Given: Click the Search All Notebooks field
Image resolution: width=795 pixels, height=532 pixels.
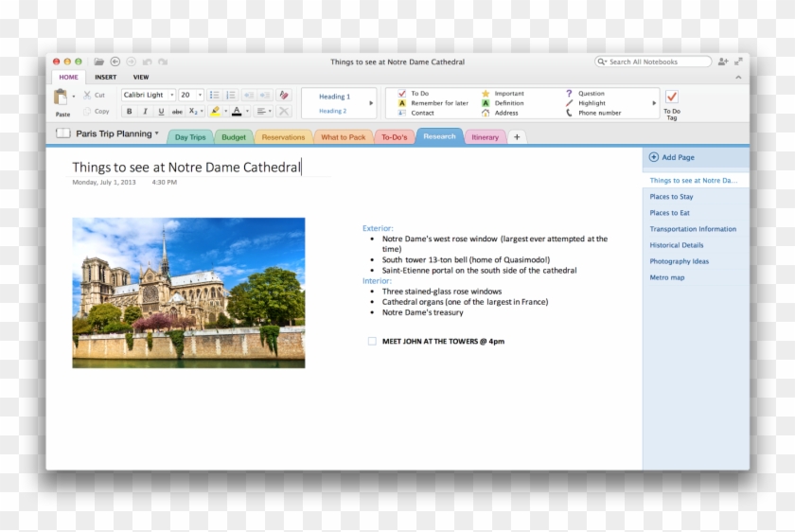Looking at the screenshot, I should point(653,62).
